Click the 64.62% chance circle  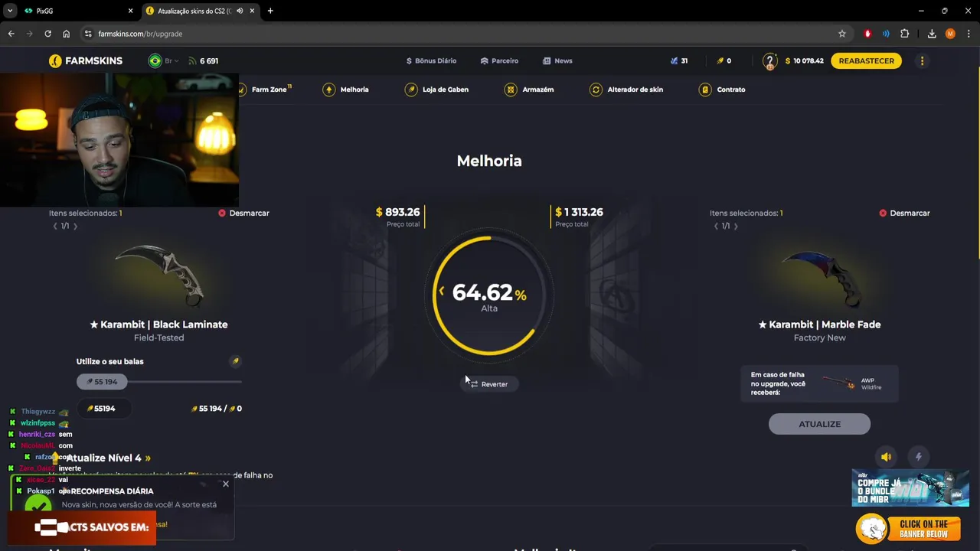(489, 295)
